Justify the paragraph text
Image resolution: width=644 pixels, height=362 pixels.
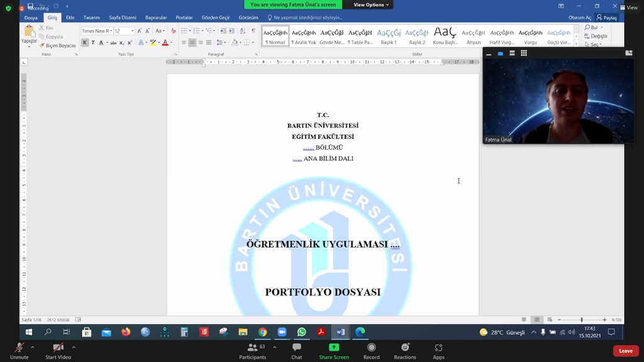[x=209, y=43]
